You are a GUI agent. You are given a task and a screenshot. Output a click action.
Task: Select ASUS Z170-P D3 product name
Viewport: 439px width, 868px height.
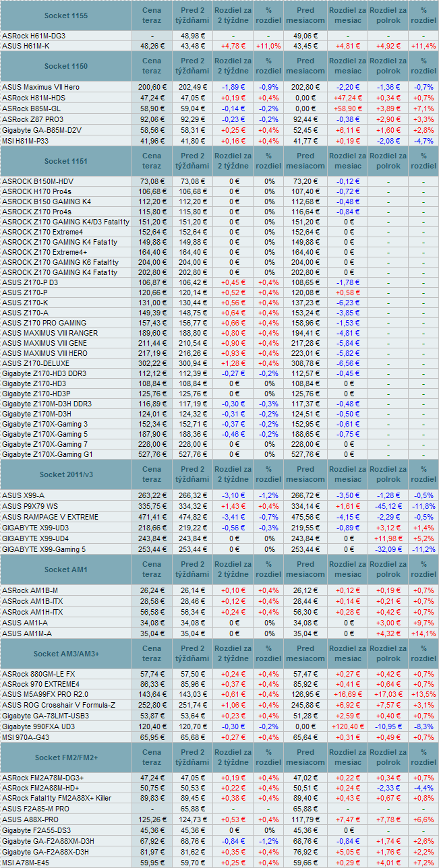click(30, 282)
